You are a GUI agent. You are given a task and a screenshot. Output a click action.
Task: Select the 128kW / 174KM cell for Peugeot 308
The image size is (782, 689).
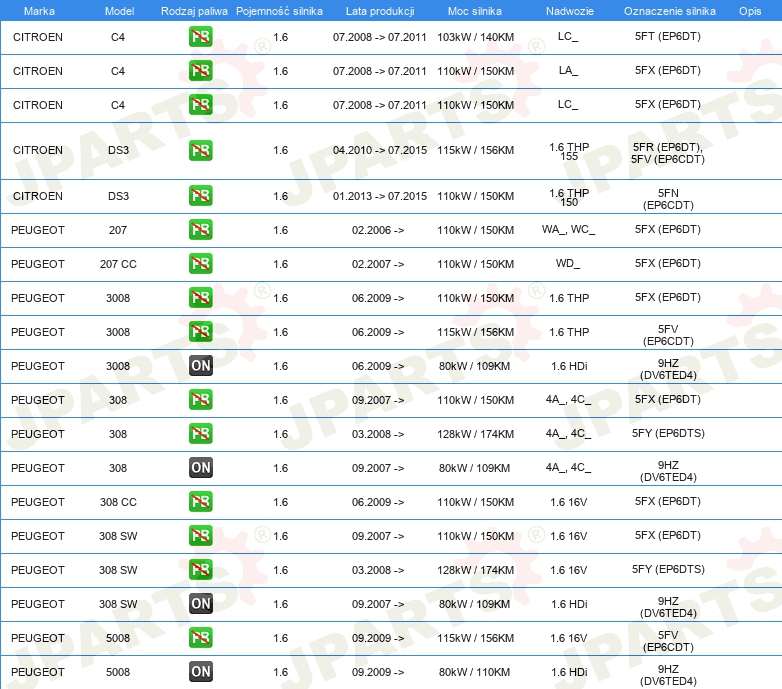click(475, 434)
